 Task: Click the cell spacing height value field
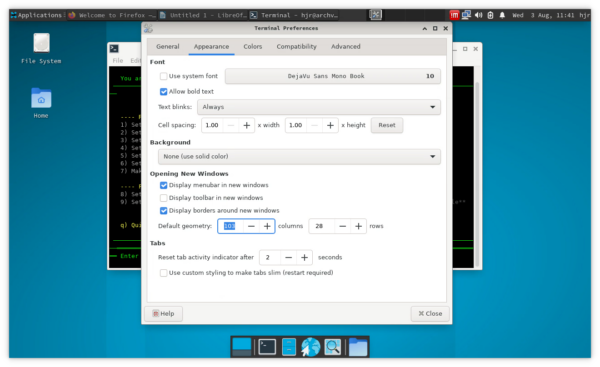click(296, 125)
